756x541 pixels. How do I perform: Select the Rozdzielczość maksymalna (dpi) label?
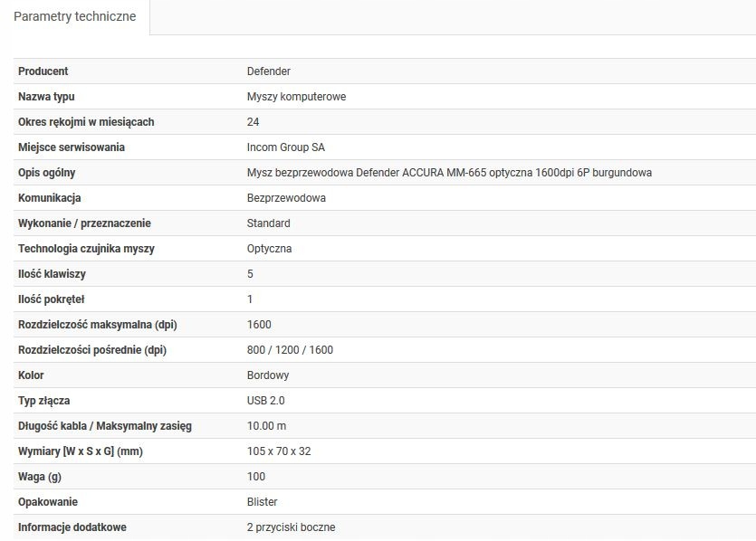(x=98, y=325)
